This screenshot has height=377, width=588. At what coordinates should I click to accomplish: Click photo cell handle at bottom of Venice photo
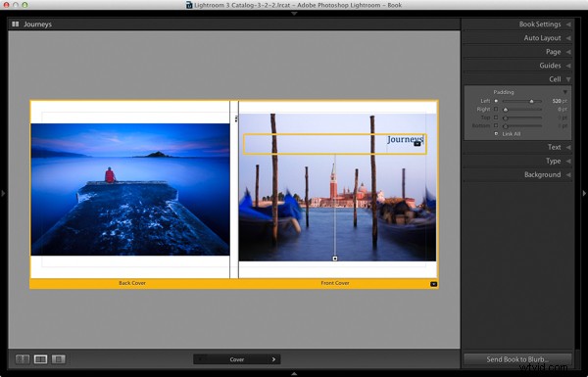(335, 259)
